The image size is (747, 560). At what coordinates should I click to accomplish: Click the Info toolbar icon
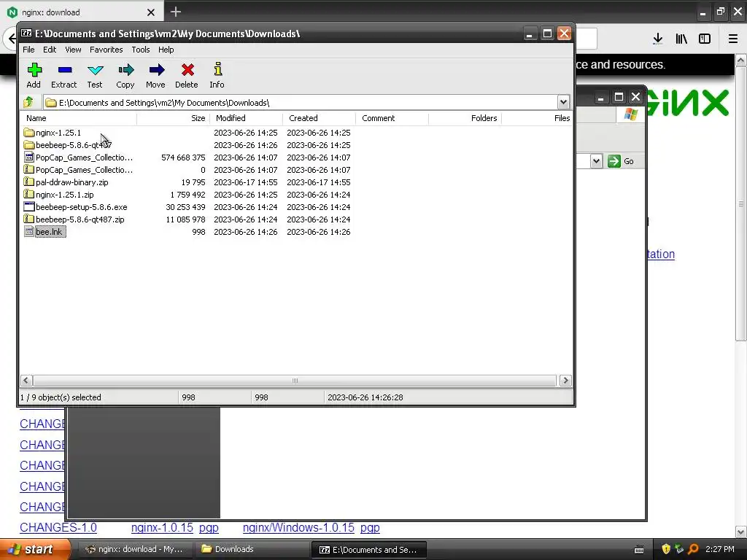coord(217,69)
